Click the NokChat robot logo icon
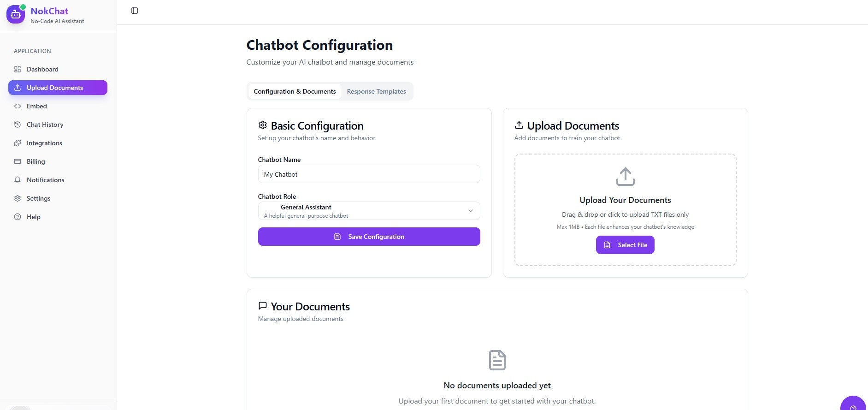Viewport: 868px width, 410px height. pos(15,14)
